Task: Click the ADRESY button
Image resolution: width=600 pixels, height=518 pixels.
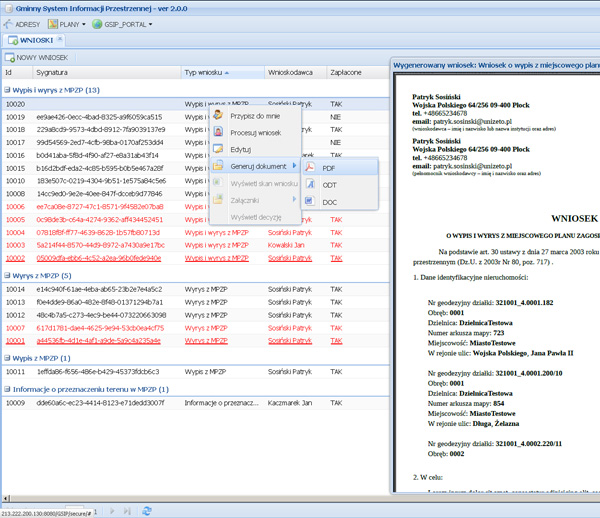Action: pos(22,24)
